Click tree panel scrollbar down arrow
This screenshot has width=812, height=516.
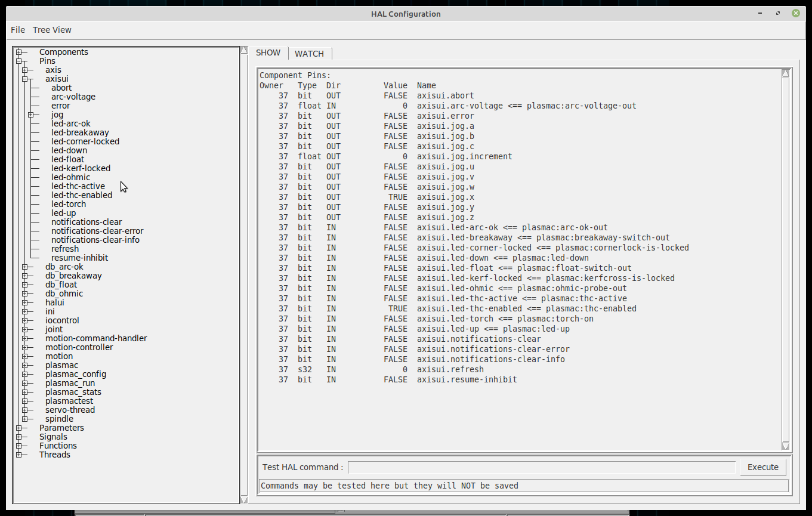click(x=244, y=499)
